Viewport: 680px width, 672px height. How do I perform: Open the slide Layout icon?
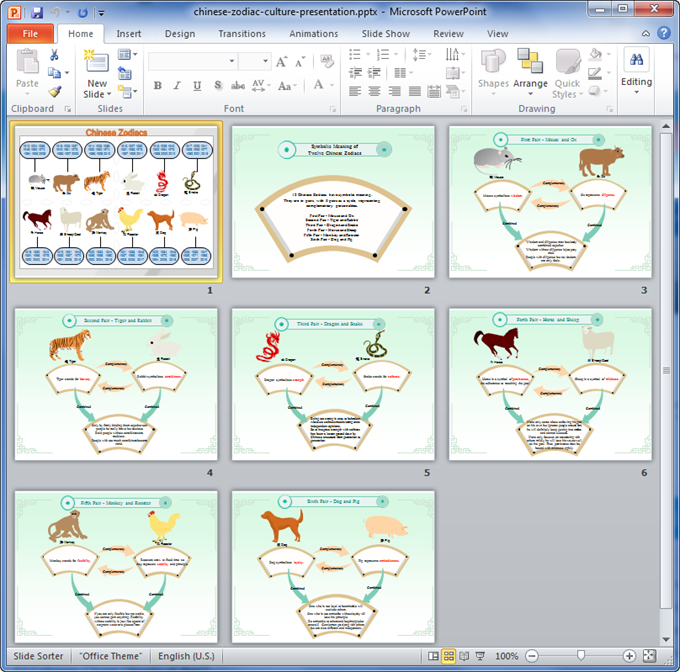point(124,55)
